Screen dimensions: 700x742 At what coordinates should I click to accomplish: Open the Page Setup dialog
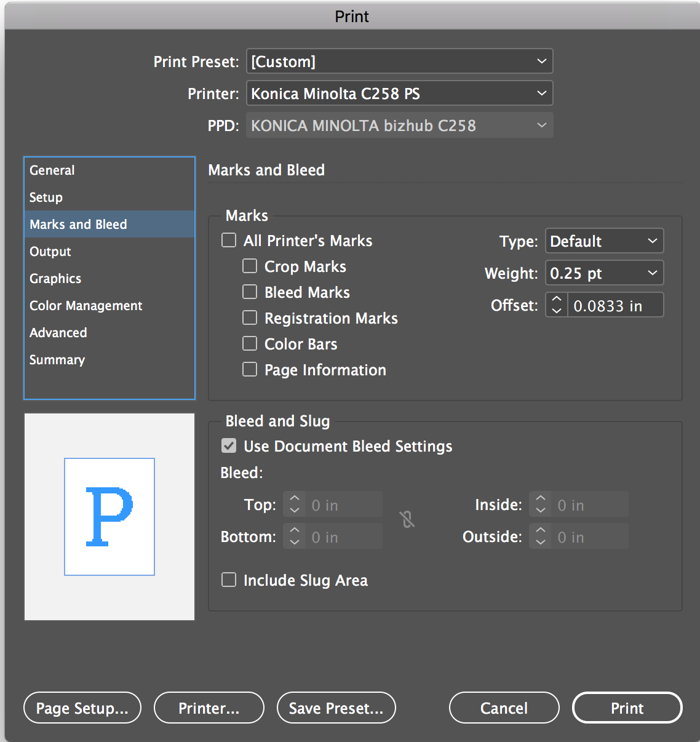82,708
